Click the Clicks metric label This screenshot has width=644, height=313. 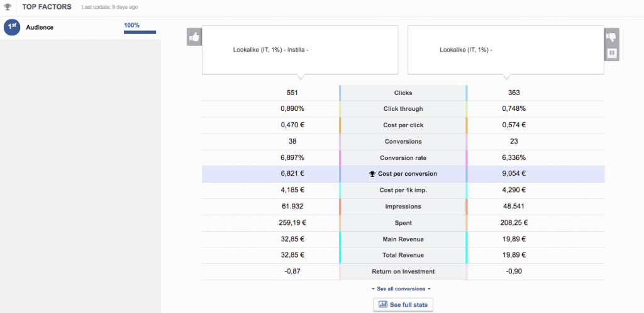tap(403, 93)
